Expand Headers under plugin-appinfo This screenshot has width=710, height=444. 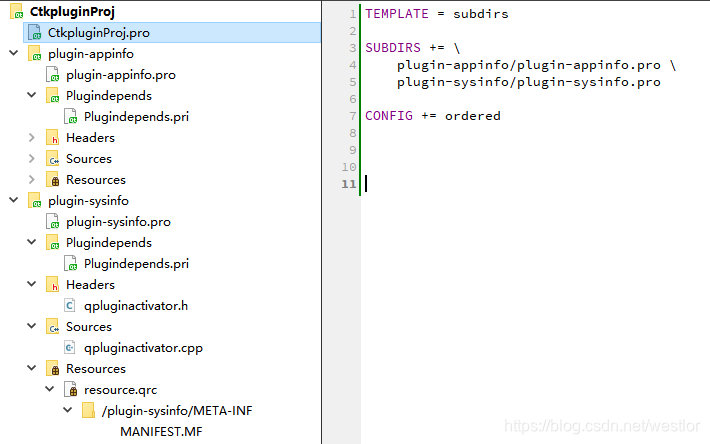(32, 138)
